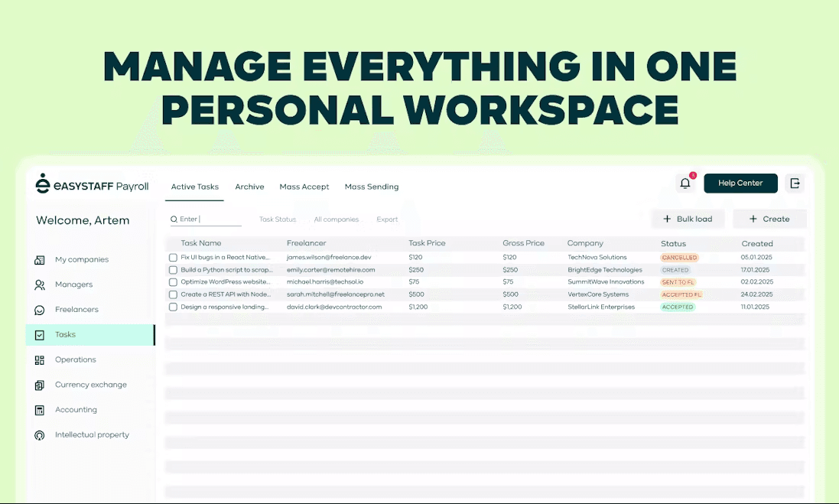839x504 pixels.
Task: Open the Task Status filter dropdown
Action: [x=277, y=219]
